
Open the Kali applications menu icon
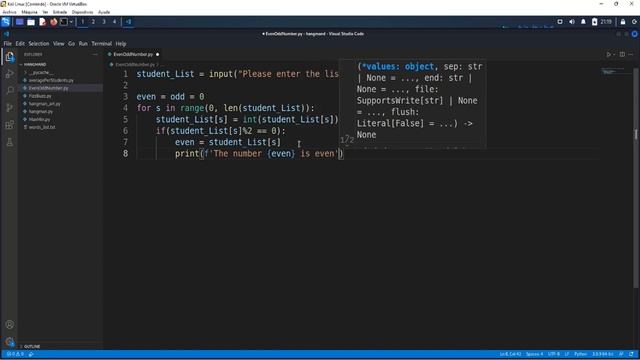click(x=6, y=22)
